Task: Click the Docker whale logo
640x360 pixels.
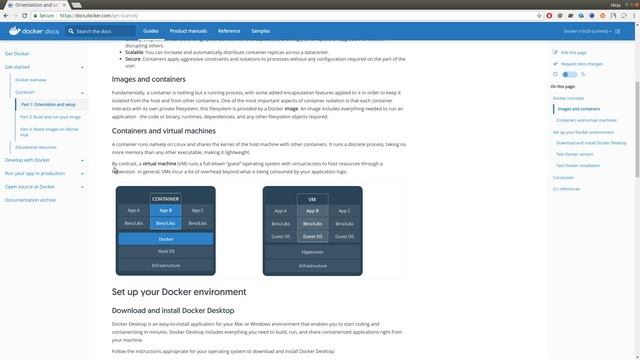Action: coord(15,31)
